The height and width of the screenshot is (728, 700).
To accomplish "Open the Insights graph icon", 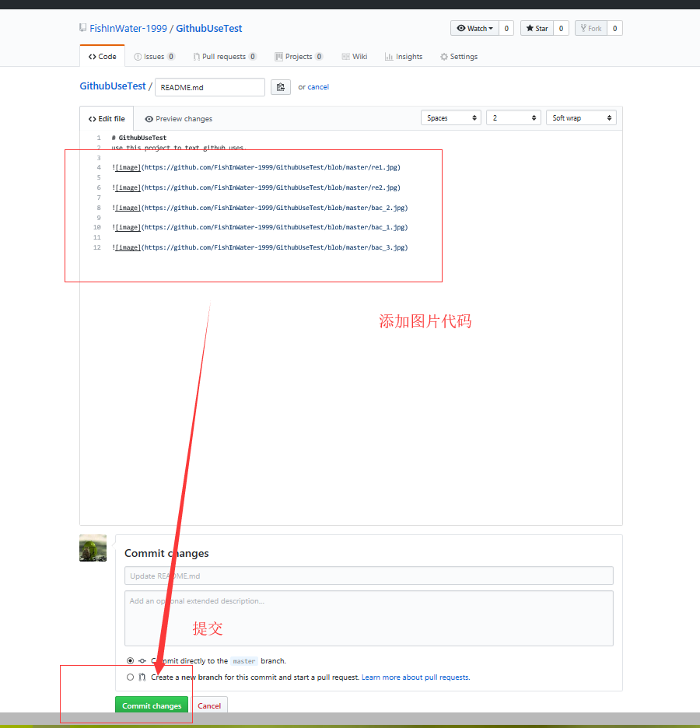I will (387, 56).
